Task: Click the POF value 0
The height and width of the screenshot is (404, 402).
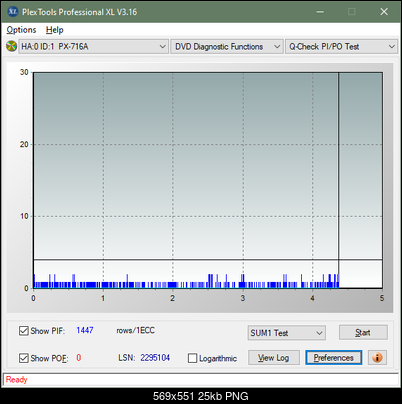Action: pyautogui.click(x=79, y=358)
